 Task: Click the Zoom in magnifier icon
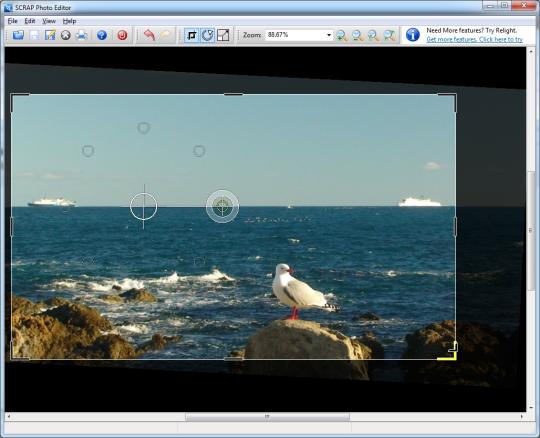tap(342, 35)
